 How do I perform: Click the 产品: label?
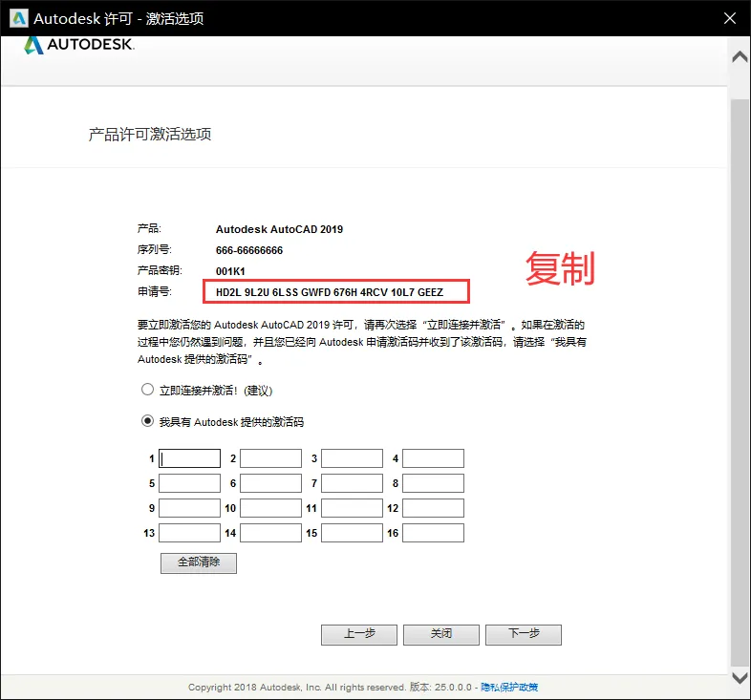[x=149, y=228]
